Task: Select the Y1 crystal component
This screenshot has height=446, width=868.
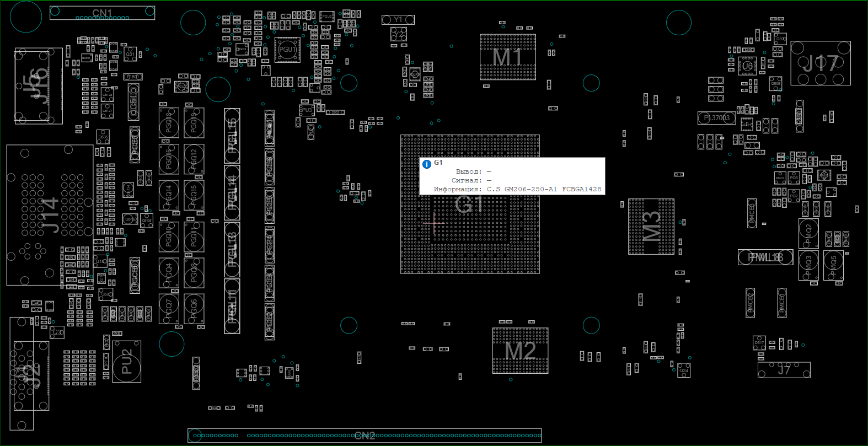Action: click(x=398, y=20)
